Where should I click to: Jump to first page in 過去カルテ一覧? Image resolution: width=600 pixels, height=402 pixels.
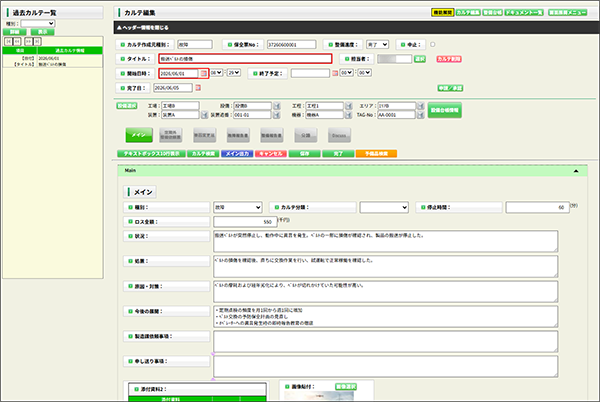pos(8,41)
